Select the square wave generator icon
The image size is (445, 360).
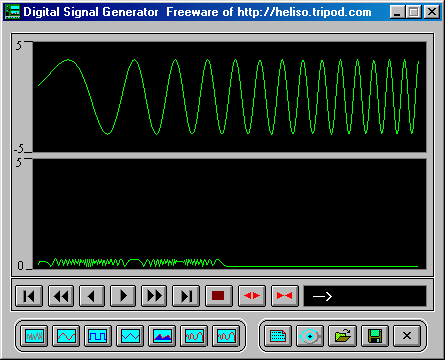click(x=98, y=336)
